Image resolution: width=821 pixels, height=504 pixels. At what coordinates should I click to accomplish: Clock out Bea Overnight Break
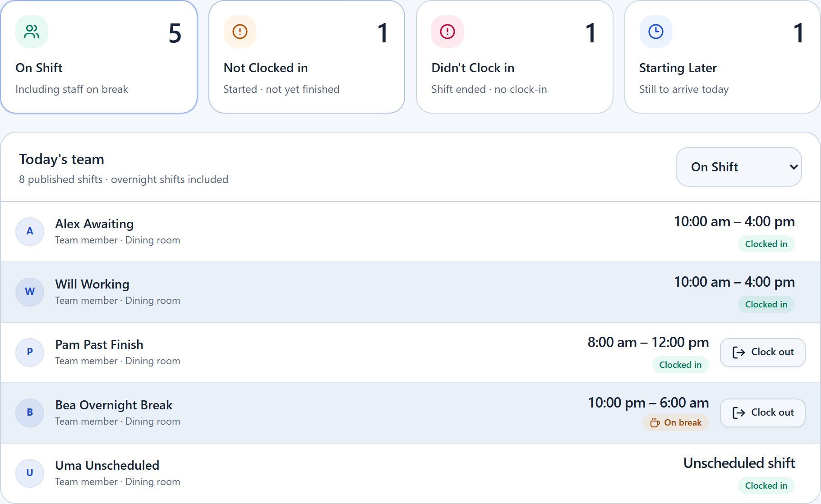tap(763, 412)
